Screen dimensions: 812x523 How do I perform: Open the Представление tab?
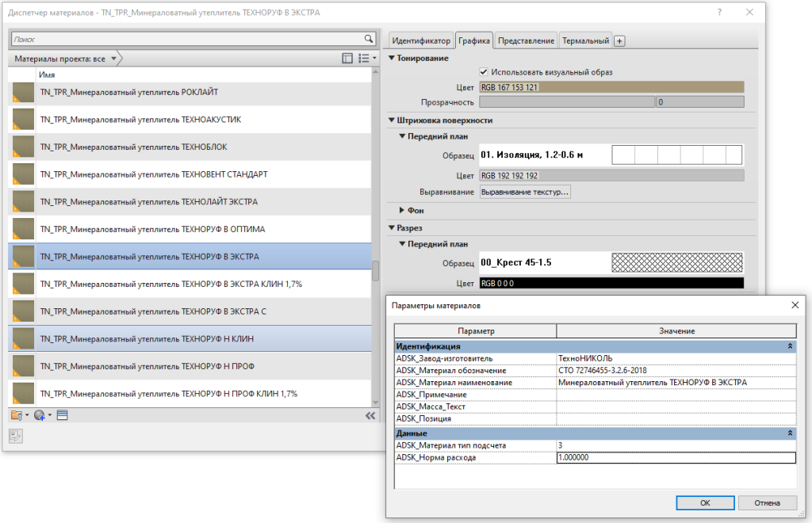[527, 40]
